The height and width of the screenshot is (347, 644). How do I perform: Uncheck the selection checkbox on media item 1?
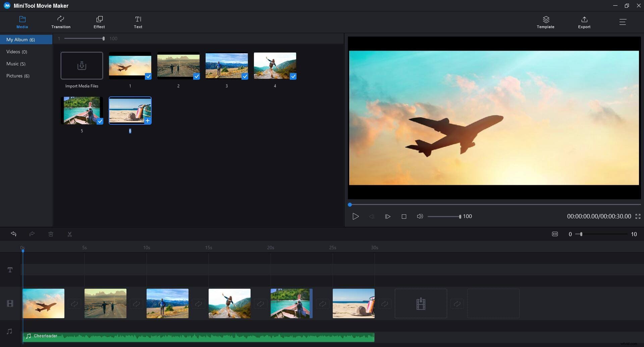[148, 76]
